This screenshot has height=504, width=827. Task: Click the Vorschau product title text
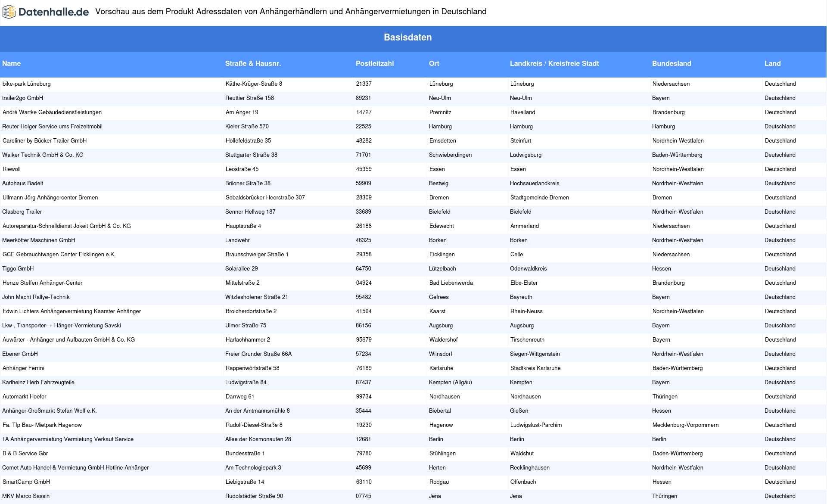(x=291, y=12)
